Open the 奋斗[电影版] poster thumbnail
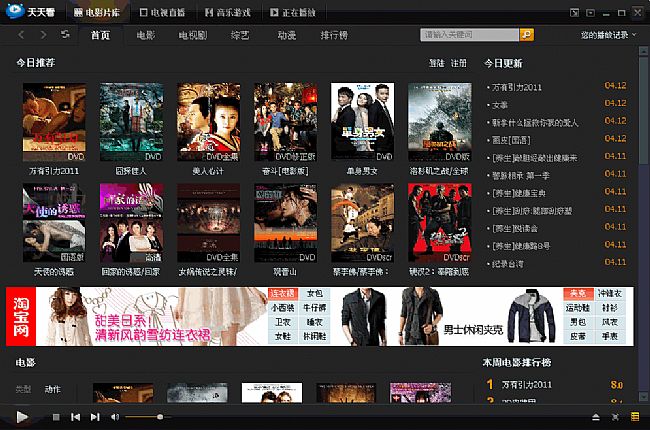The image size is (650, 430). (x=286, y=122)
